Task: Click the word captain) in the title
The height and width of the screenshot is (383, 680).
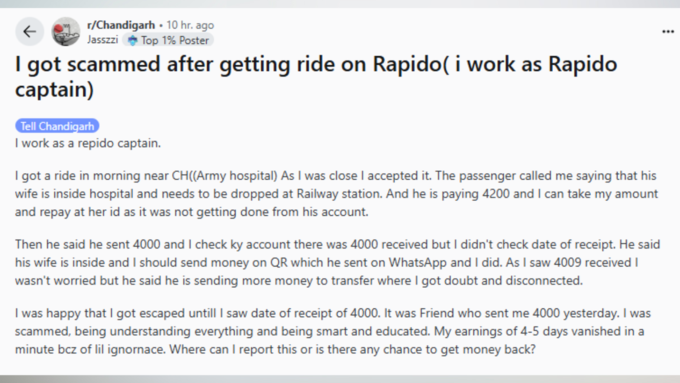Action: [54, 89]
